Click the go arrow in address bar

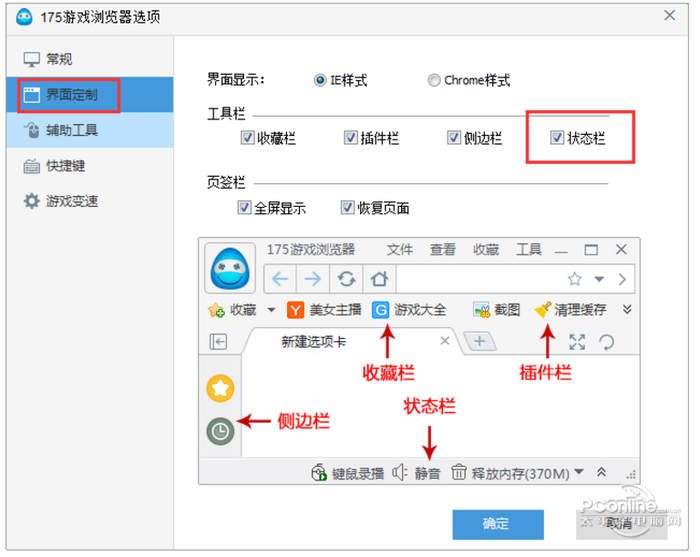tap(622, 279)
